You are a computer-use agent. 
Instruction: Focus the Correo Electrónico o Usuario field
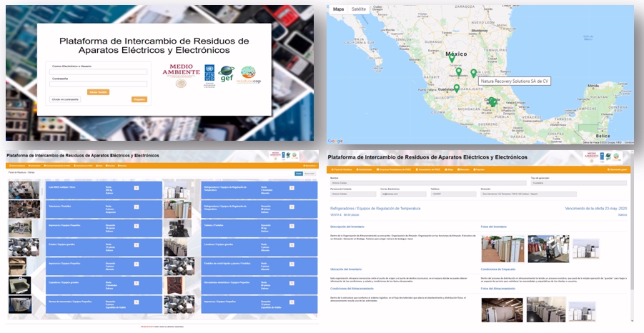pos(98,71)
